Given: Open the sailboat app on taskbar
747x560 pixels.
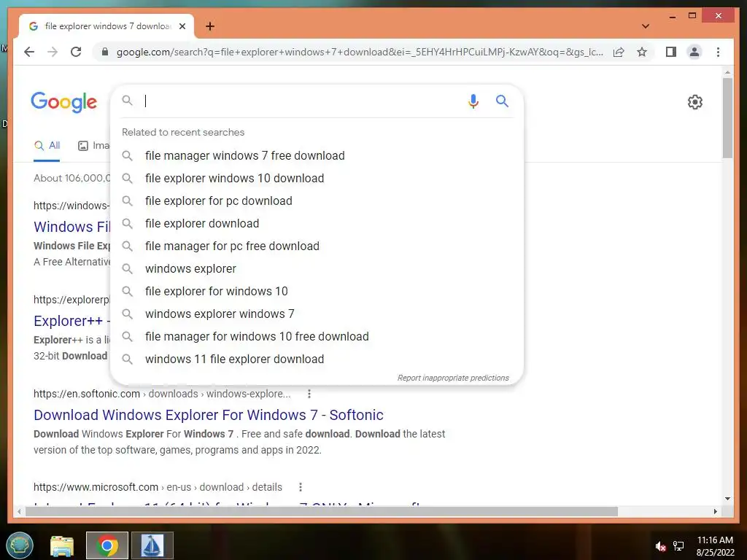Looking at the screenshot, I should click(x=152, y=545).
